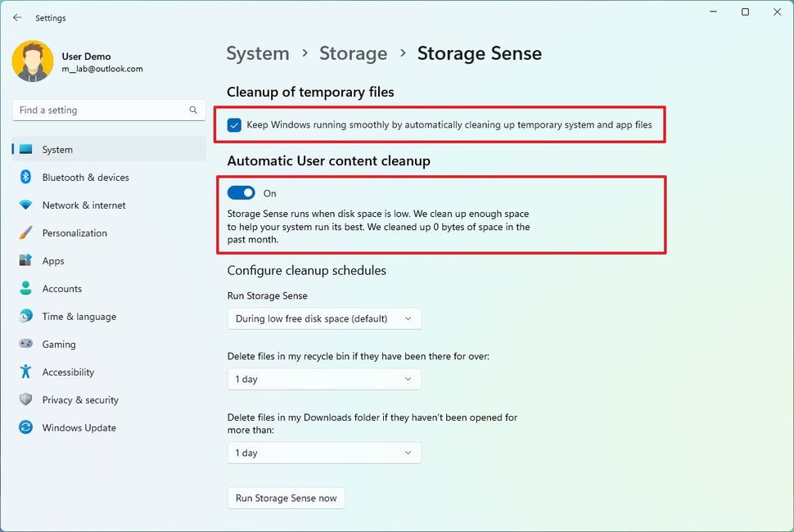Select System in the breadcrumb trail
The image size is (794, 532).
point(257,53)
